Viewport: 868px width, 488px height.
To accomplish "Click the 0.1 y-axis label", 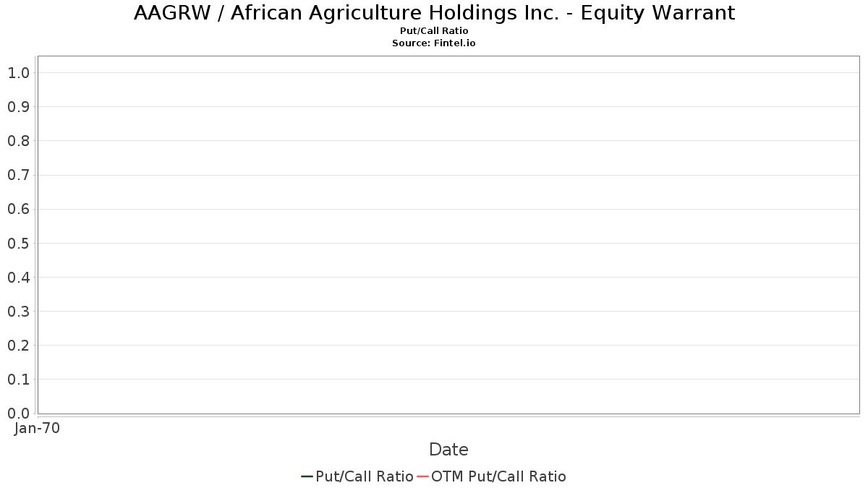I will tap(18, 379).
